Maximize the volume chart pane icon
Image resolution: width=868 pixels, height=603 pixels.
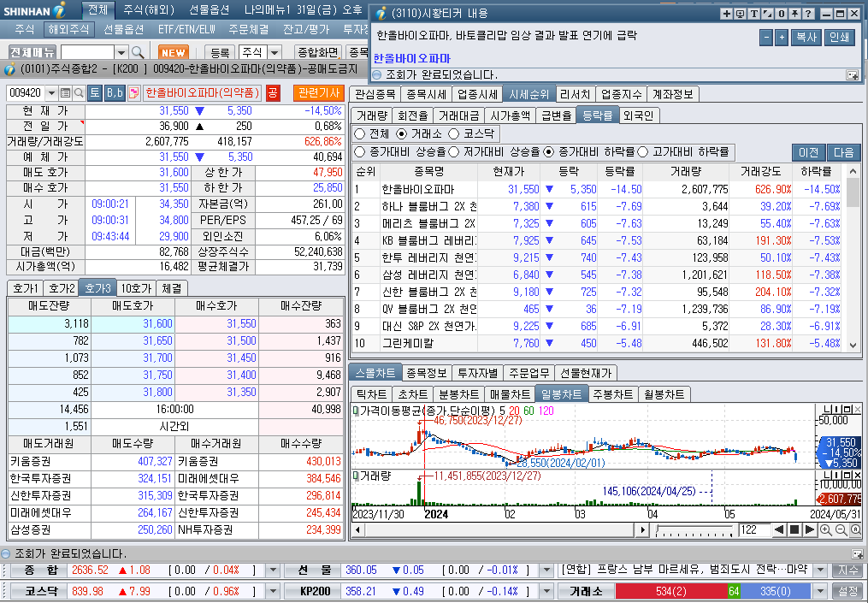point(848,476)
